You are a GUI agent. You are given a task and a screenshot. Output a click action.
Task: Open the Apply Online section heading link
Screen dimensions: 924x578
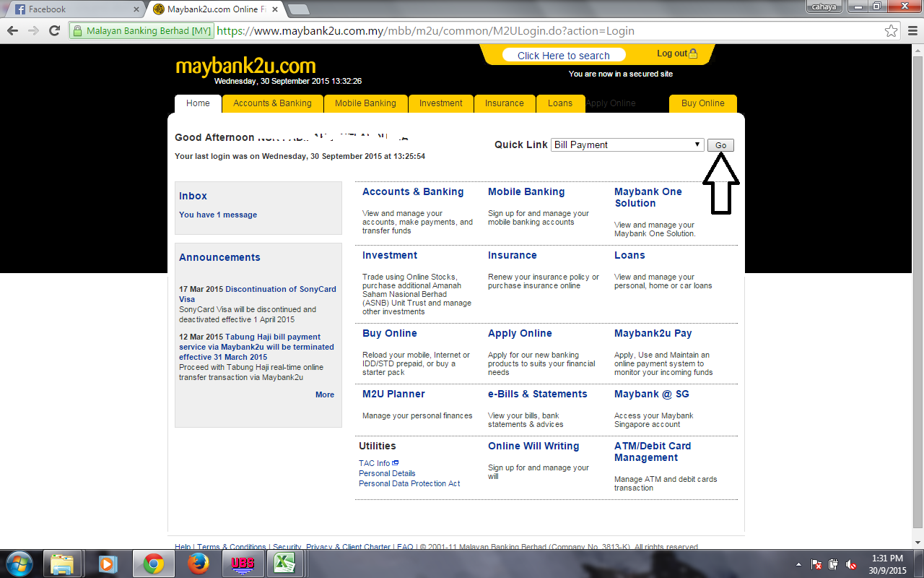tap(520, 333)
